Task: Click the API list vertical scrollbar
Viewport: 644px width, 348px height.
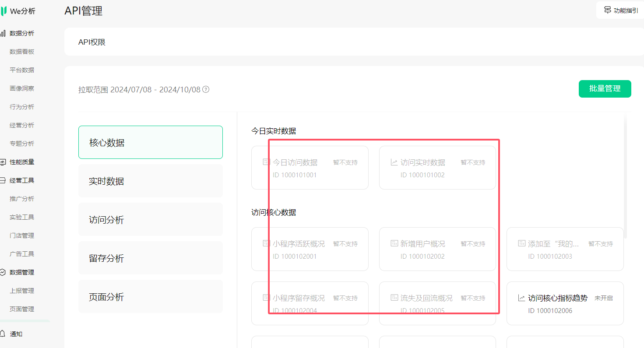Action: tap(626, 175)
